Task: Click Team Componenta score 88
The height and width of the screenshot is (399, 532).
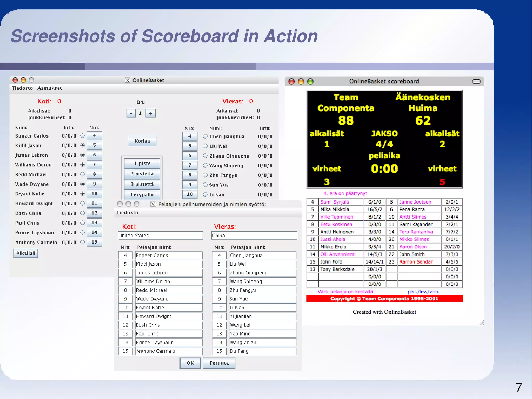Action: pos(346,120)
